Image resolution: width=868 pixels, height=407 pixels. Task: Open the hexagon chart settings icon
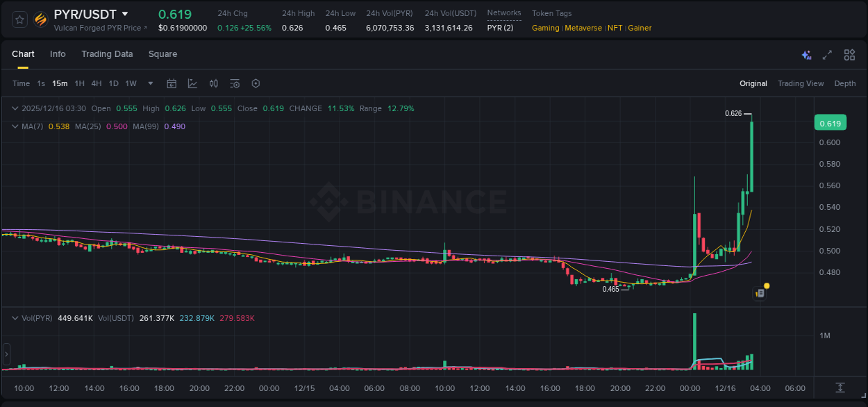[256, 83]
